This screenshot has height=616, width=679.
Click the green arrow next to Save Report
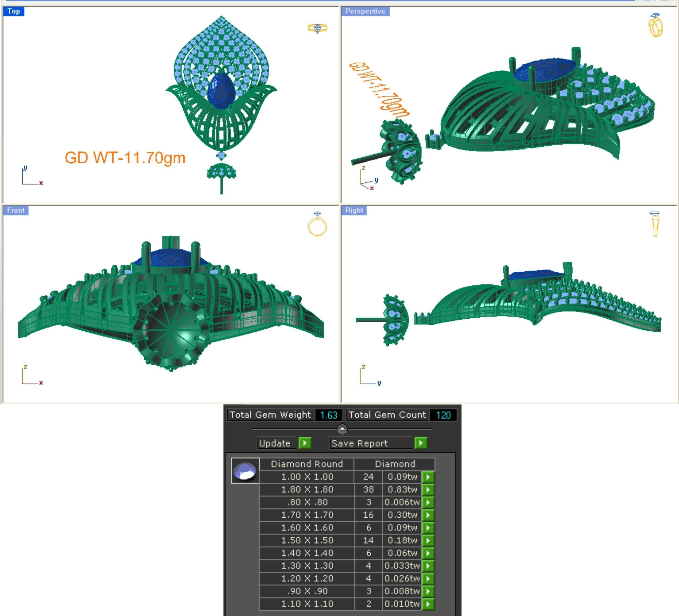click(x=421, y=443)
